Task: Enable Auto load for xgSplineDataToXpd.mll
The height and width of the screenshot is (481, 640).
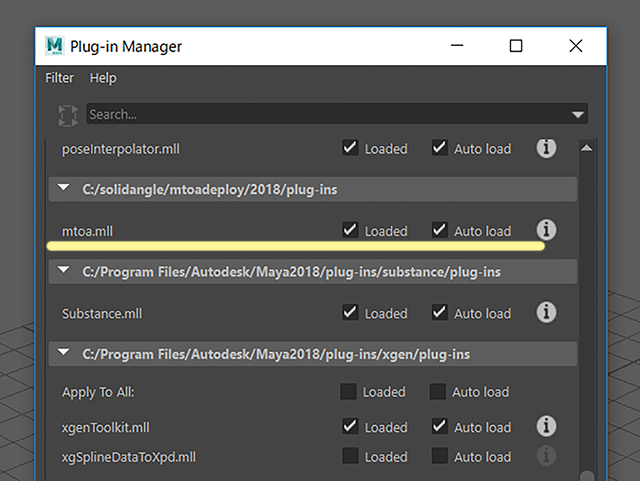Action: click(440, 456)
